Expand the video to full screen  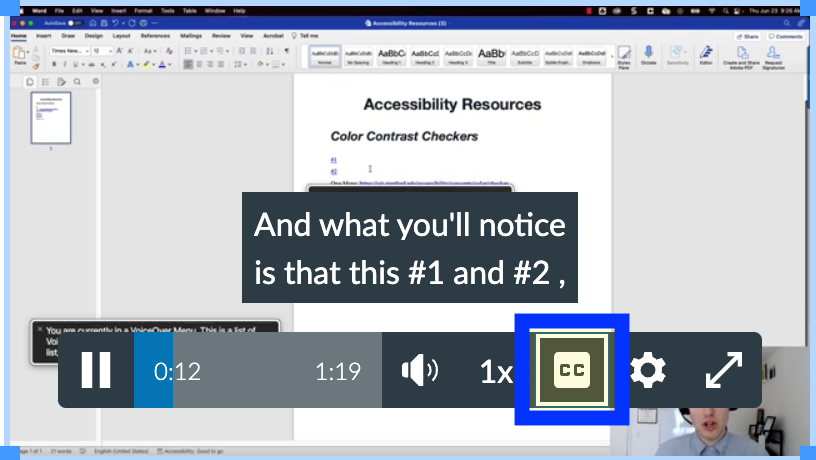tap(724, 370)
